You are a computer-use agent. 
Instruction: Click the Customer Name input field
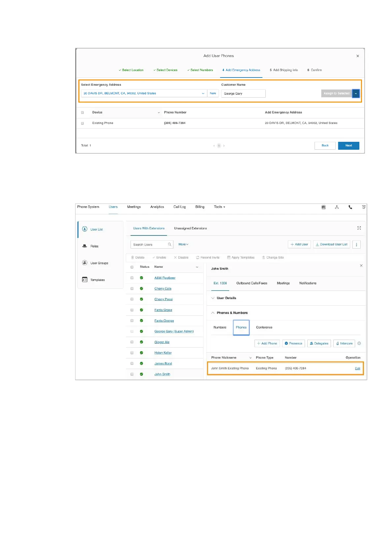coord(243,94)
